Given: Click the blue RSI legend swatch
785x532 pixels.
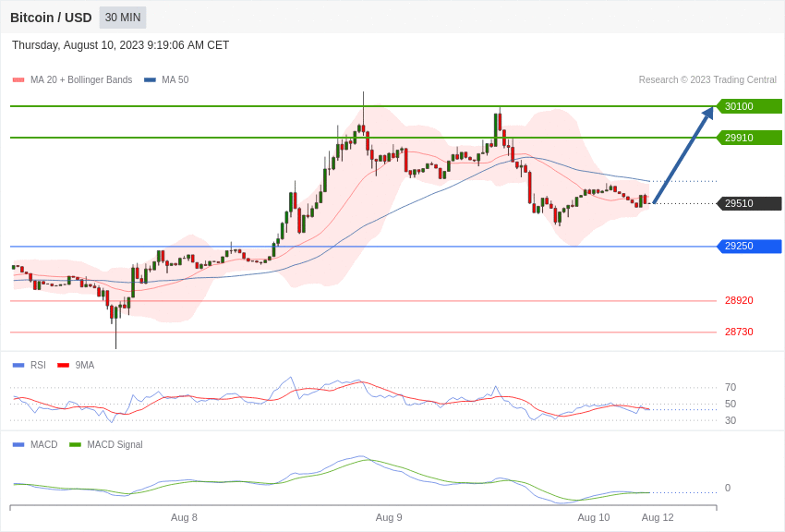Looking at the screenshot, I should click(18, 366).
